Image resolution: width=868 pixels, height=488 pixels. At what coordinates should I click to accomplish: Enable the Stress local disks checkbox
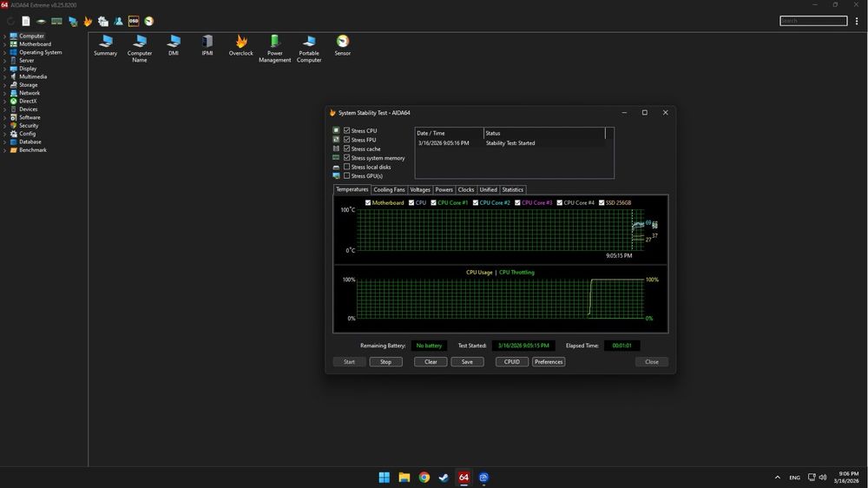tap(346, 167)
